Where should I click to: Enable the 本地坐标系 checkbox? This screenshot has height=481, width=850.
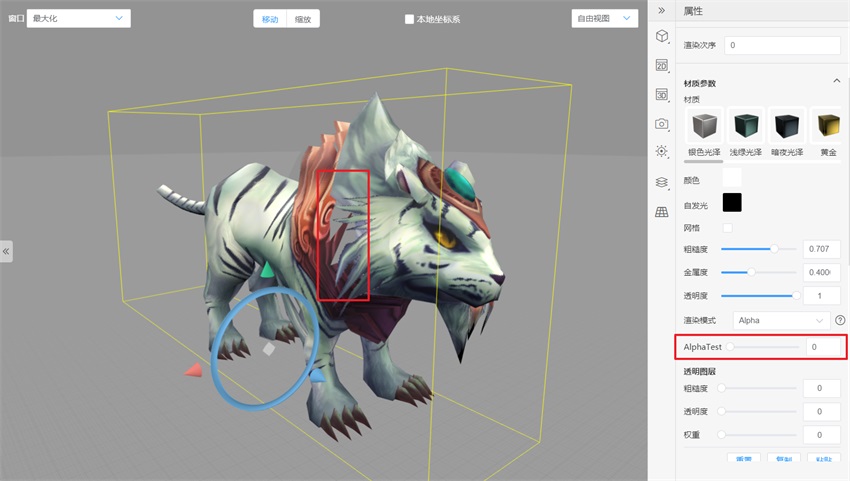coord(409,19)
